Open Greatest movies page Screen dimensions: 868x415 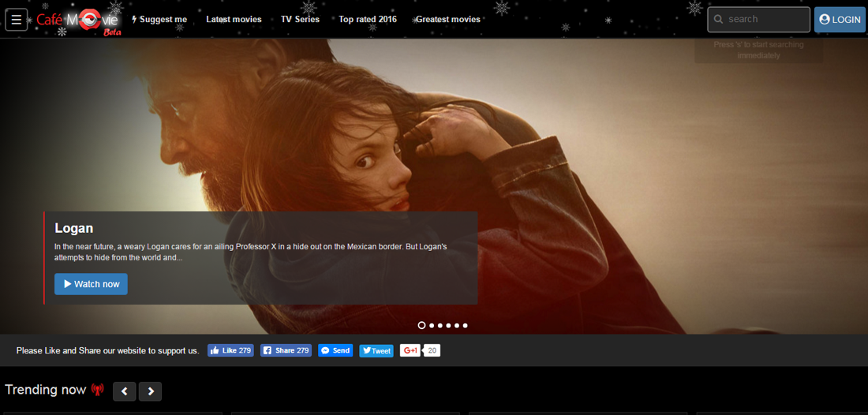448,20
